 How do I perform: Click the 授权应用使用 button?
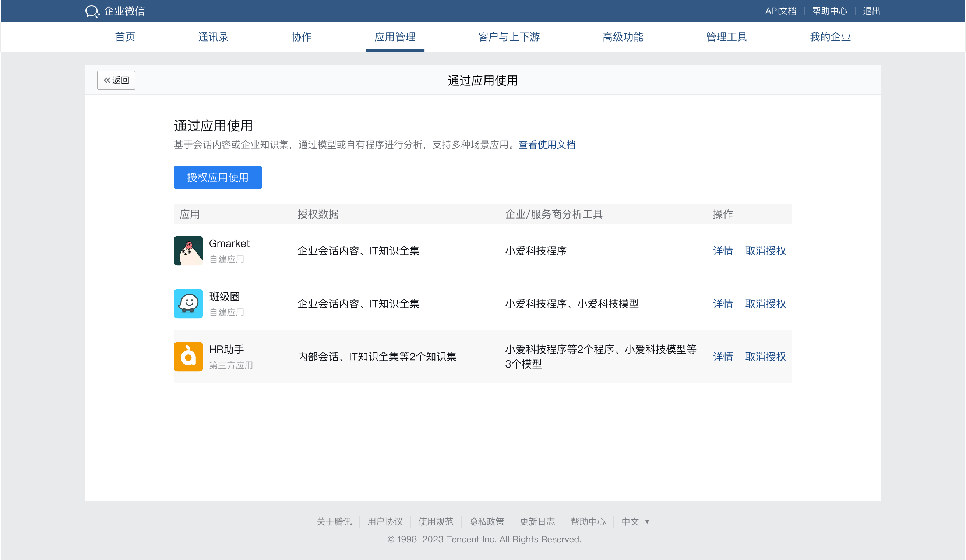coord(217,177)
